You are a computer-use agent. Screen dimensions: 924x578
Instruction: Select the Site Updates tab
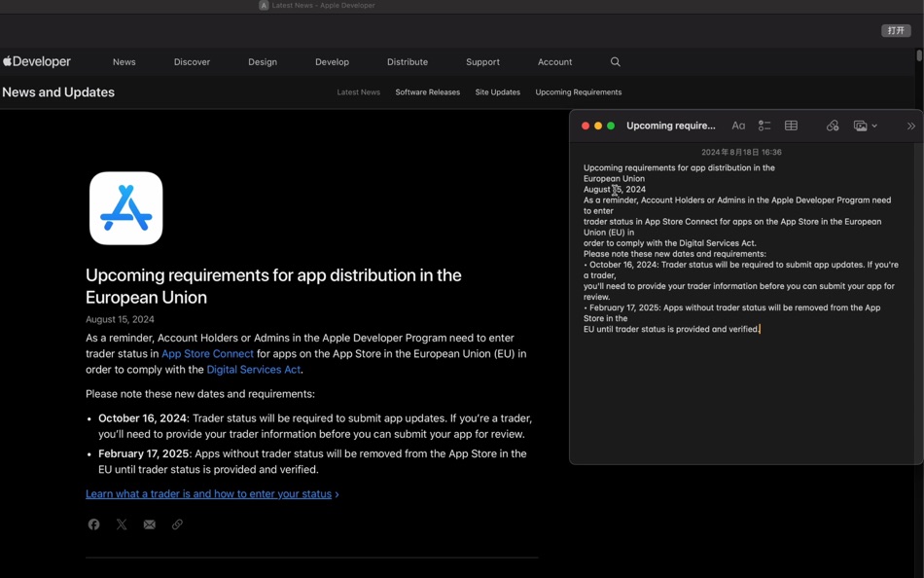point(498,92)
